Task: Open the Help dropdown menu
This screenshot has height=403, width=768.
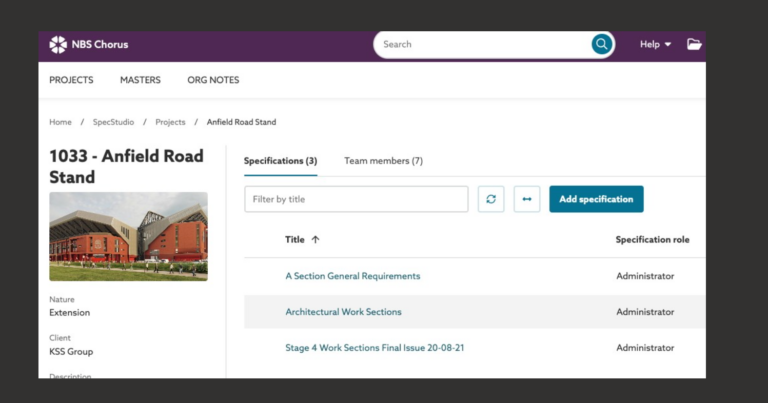Action: pyautogui.click(x=655, y=44)
